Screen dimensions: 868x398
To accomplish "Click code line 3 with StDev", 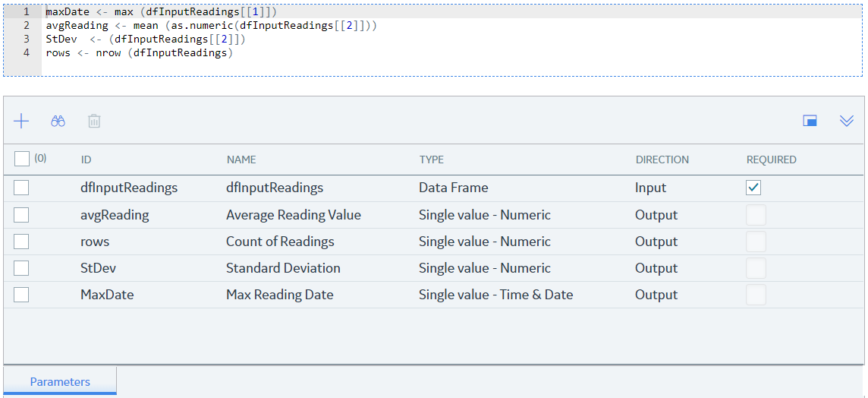I will (145, 40).
